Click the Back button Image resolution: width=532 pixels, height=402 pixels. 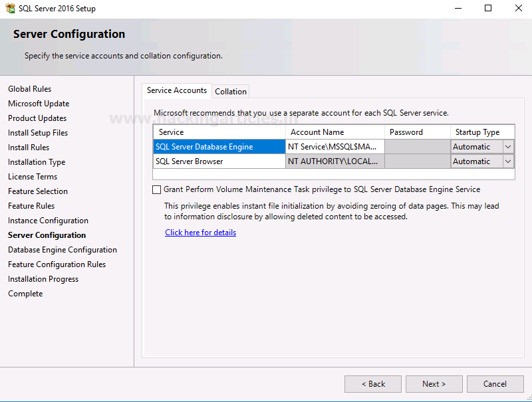(x=373, y=384)
